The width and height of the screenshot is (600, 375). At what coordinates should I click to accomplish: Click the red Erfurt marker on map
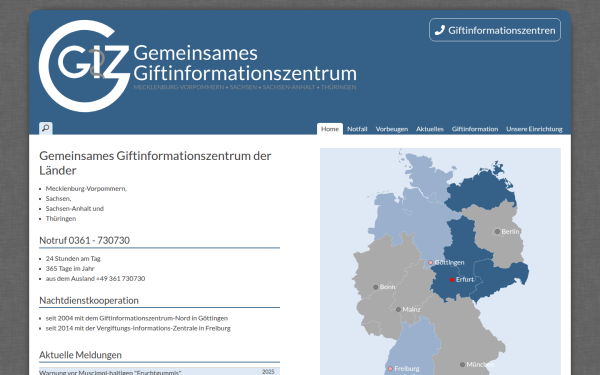pos(452,280)
